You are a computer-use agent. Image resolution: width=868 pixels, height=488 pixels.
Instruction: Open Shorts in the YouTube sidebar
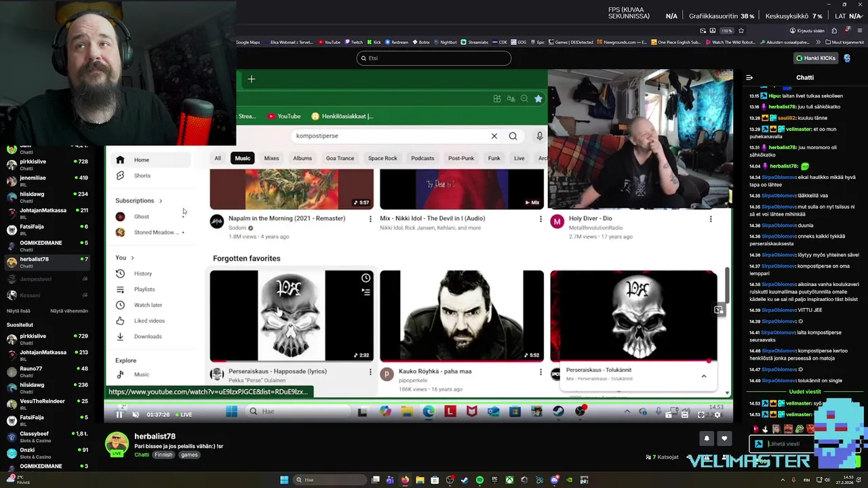coord(151,176)
